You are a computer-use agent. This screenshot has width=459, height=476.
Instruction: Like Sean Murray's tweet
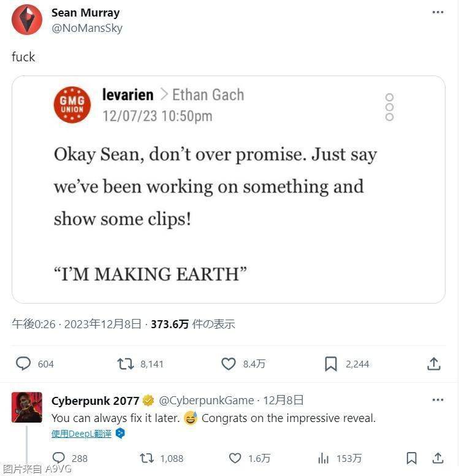[x=229, y=364]
